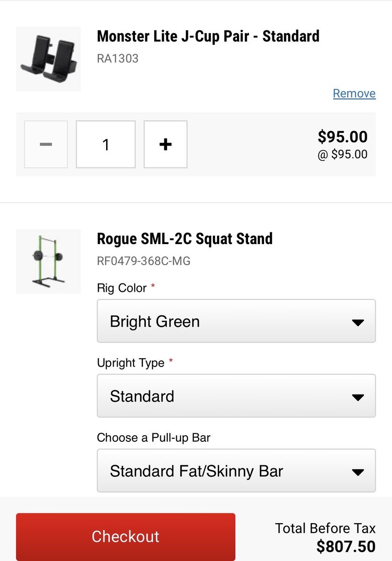Increase J-Cup quantity with the plus button
The image size is (392, 561).
click(x=165, y=144)
